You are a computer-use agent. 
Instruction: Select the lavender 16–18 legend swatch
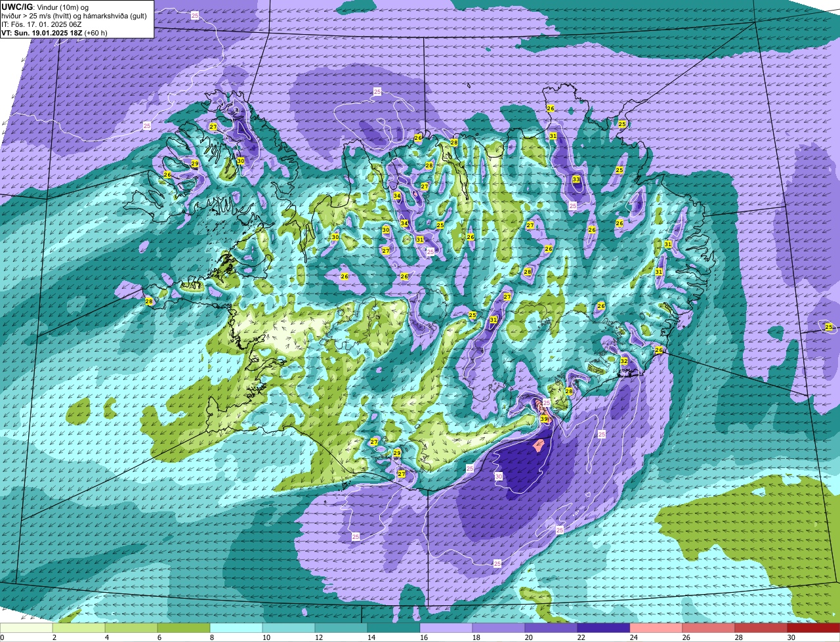point(446,628)
